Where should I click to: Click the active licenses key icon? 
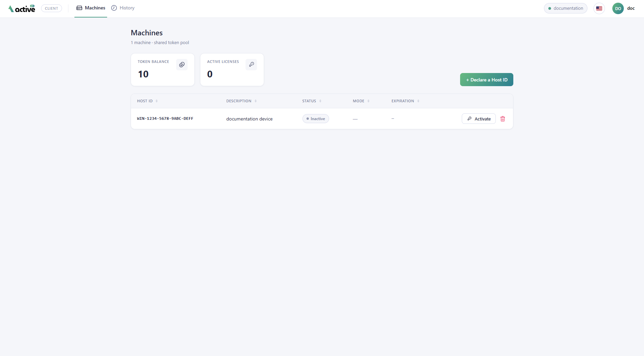(251, 65)
